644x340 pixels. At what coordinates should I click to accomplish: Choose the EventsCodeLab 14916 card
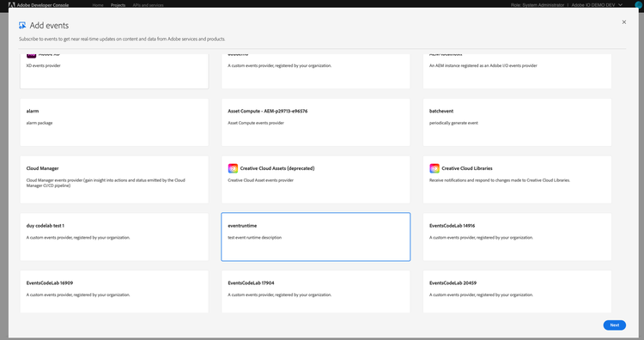click(x=517, y=237)
